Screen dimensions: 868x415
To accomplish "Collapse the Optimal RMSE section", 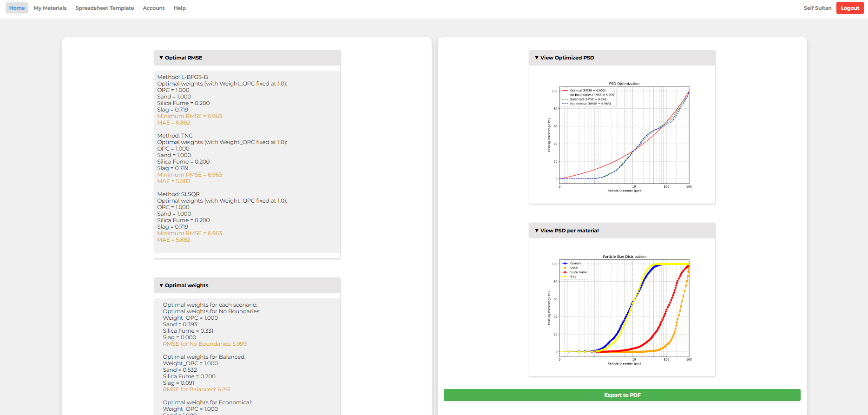I will pos(183,58).
